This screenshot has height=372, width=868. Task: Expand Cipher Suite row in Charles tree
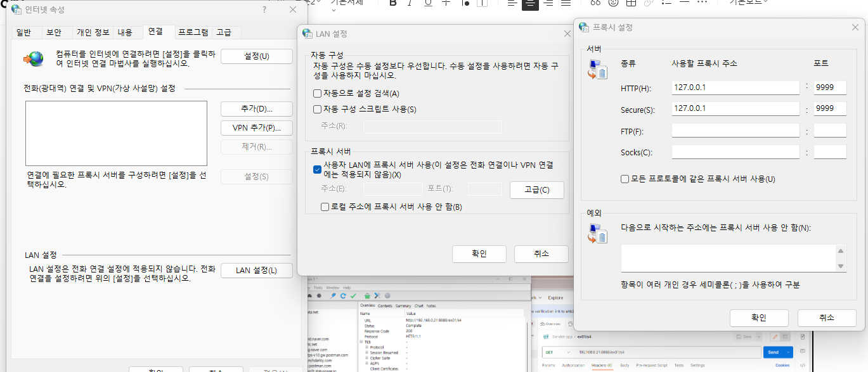[x=366, y=358]
